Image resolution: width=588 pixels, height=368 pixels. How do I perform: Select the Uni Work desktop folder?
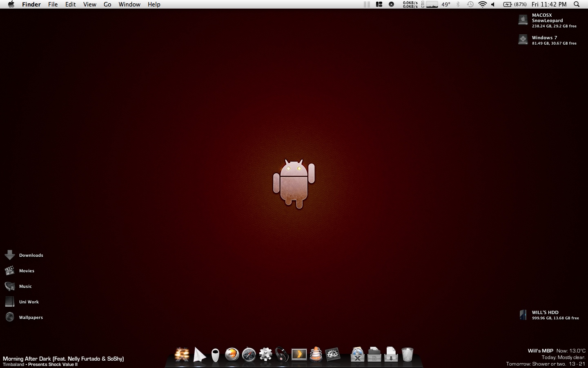coord(22,302)
